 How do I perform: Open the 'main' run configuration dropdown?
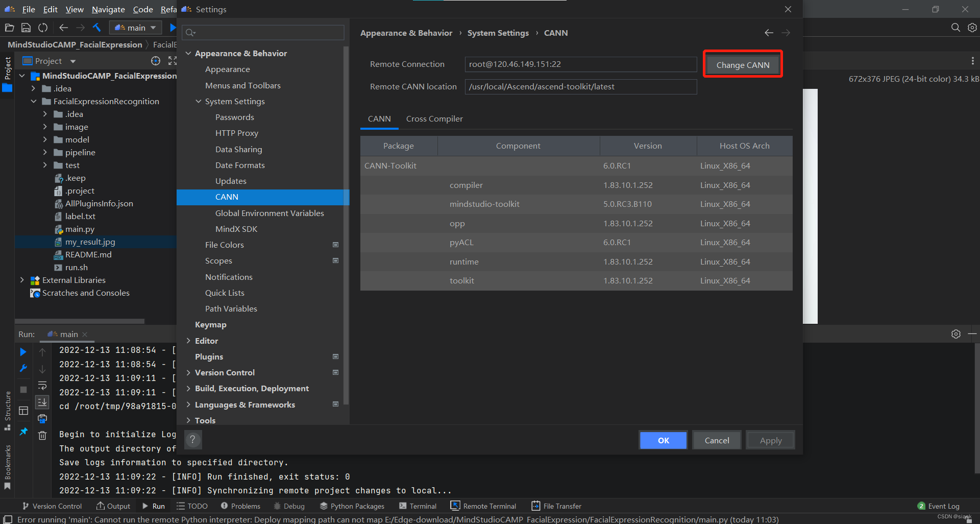(x=153, y=28)
